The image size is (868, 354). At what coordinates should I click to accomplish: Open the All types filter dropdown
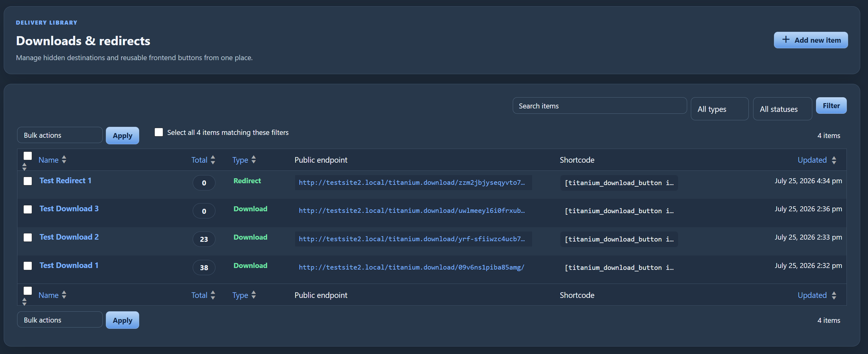tap(719, 108)
